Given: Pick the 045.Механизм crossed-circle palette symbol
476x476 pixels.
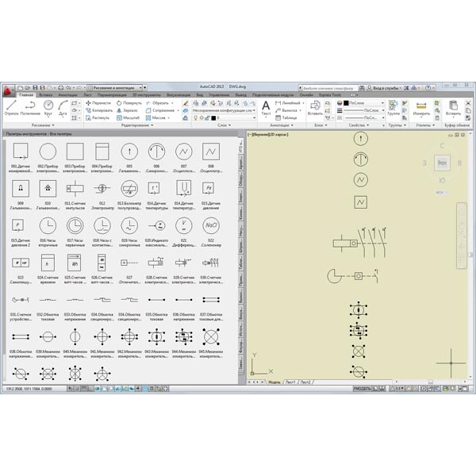Looking at the screenshot, I should pos(211,336).
